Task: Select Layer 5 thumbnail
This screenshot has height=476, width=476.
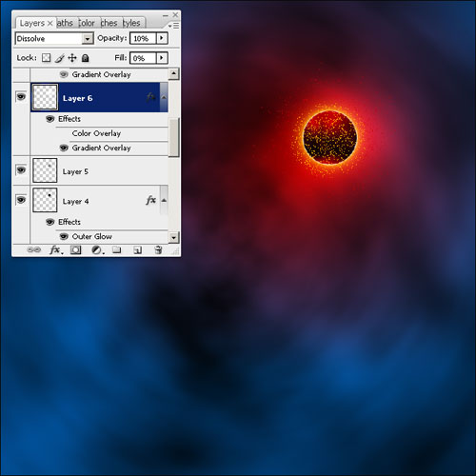Action: [x=45, y=170]
